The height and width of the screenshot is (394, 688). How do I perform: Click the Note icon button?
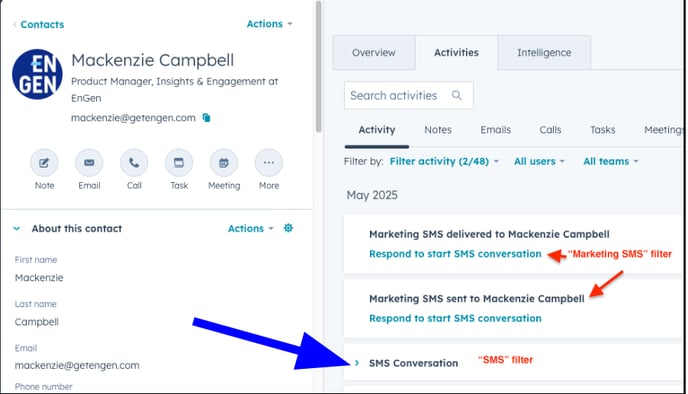(44, 163)
